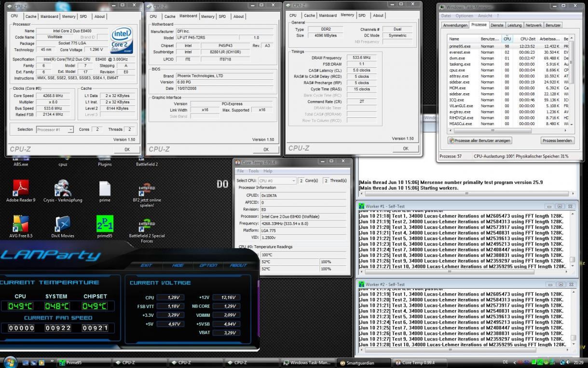The width and height of the screenshot is (588, 368).
Task: Switch to Netzwerk tab in Task Manager
Action: coord(533,25)
